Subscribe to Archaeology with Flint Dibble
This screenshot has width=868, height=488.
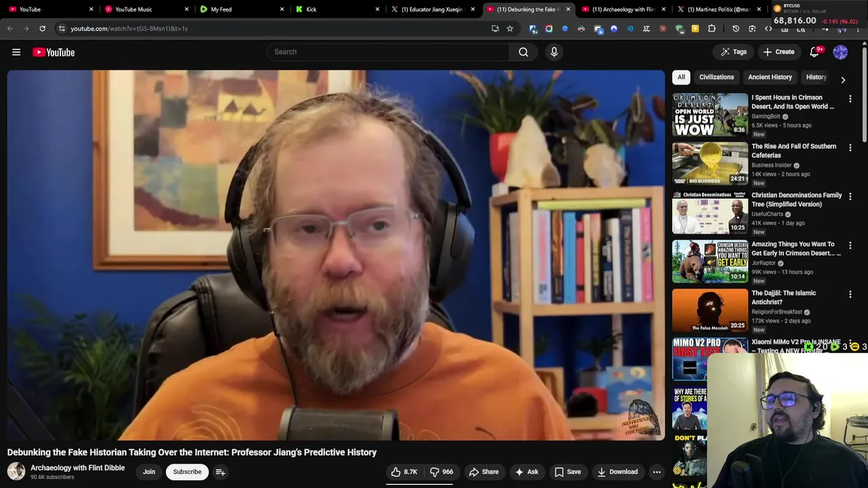click(187, 472)
